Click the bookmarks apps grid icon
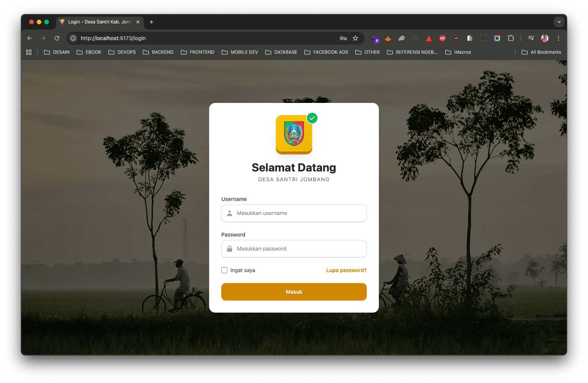This screenshot has height=383, width=588. (29, 52)
